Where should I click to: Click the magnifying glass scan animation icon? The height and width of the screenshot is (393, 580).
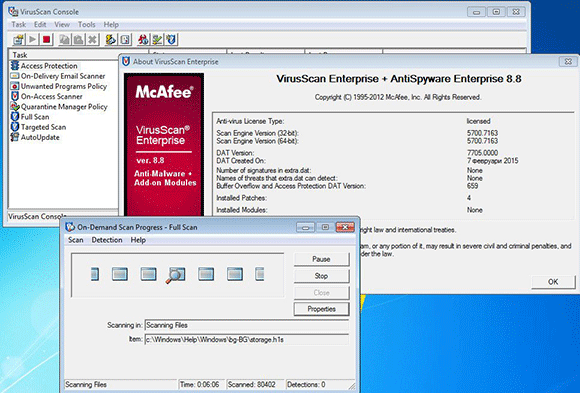[x=175, y=275]
